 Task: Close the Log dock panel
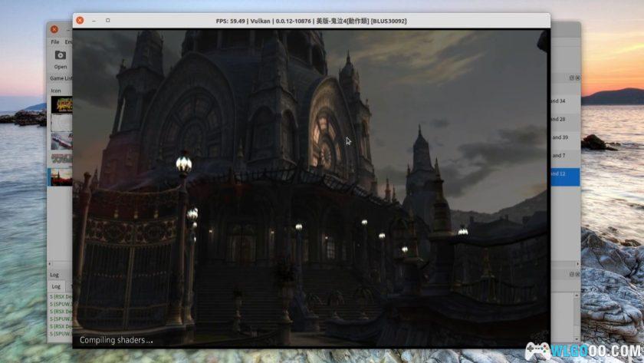coord(577,274)
